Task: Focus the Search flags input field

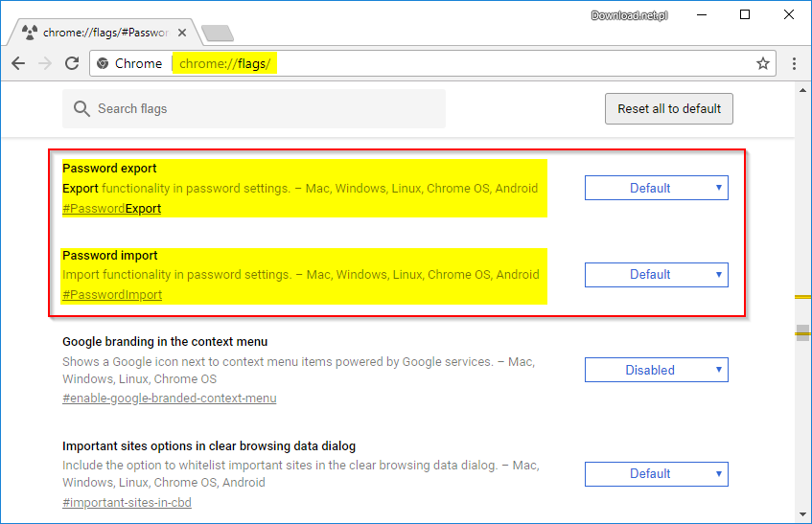Action: [x=254, y=108]
